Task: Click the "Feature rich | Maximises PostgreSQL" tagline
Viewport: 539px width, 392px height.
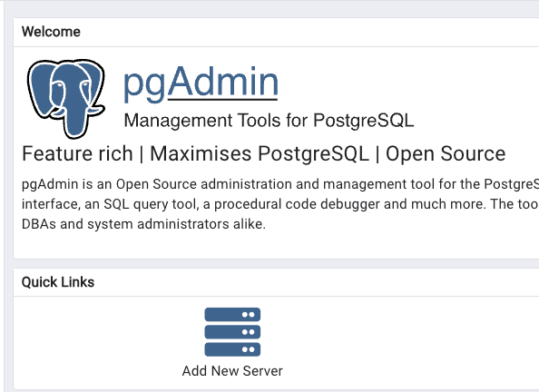Action: coord(264,153)
